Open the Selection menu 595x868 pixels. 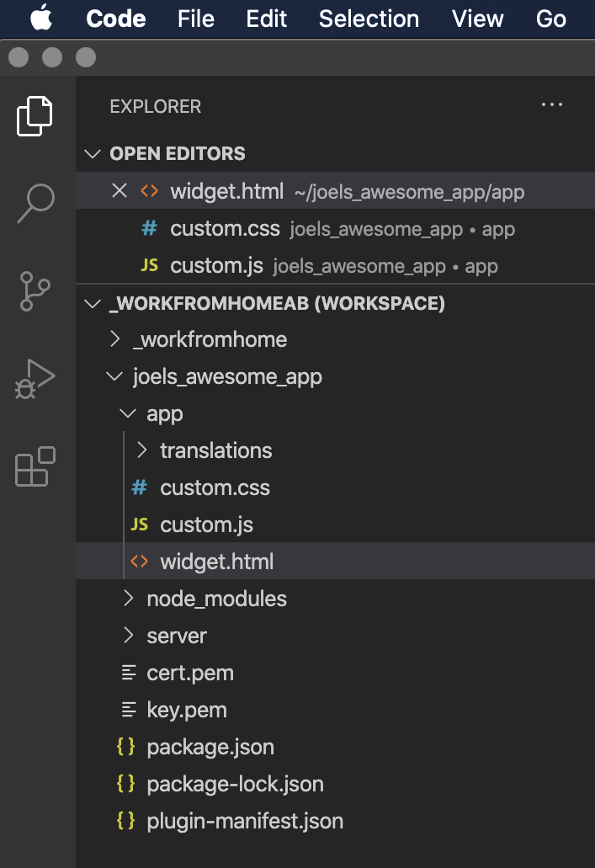[x=369, y=19]
